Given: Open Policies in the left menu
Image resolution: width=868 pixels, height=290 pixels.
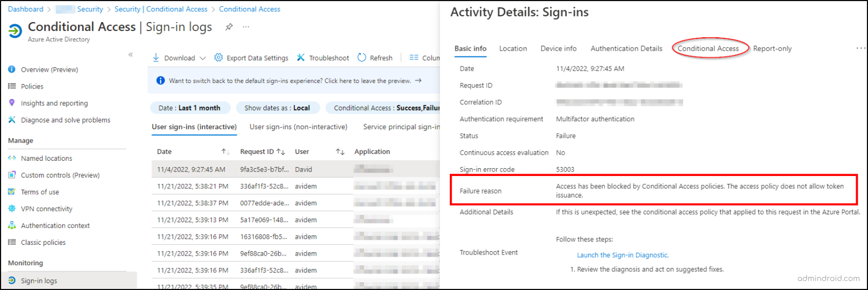Looking at the screenshot, I should 32,86.
